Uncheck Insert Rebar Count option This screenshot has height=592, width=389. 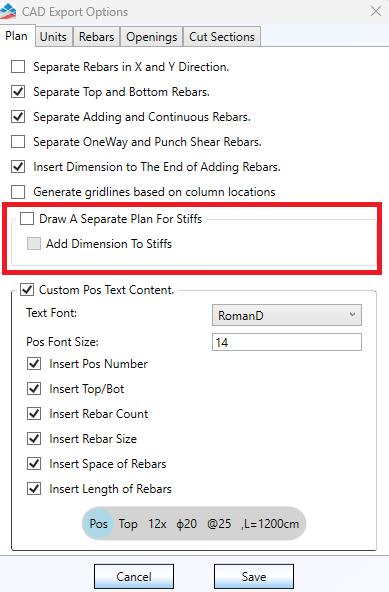pyautogui.click(x=34, y=414)
